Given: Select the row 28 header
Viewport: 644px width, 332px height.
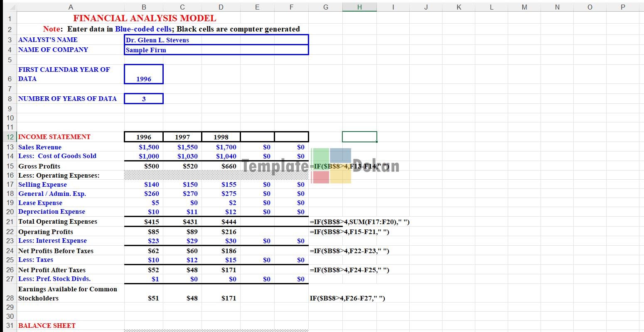Looking at the screenshot, I should (x=9, y=298).
